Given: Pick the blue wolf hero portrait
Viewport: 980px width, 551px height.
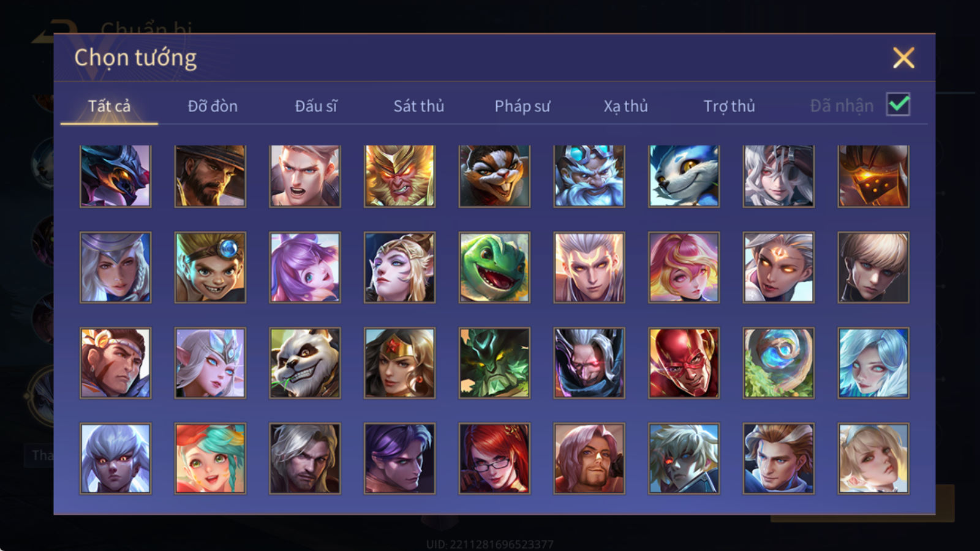Looking at the screenshot, I should pyautogui.click(x=684, y=176).
